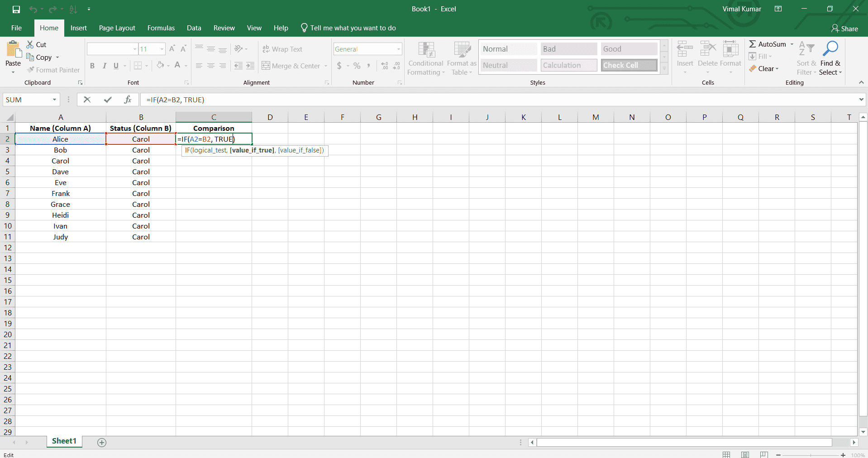Open Conditional Formatting options
This screenshot has width=868, height=458.
click(425, 58)
